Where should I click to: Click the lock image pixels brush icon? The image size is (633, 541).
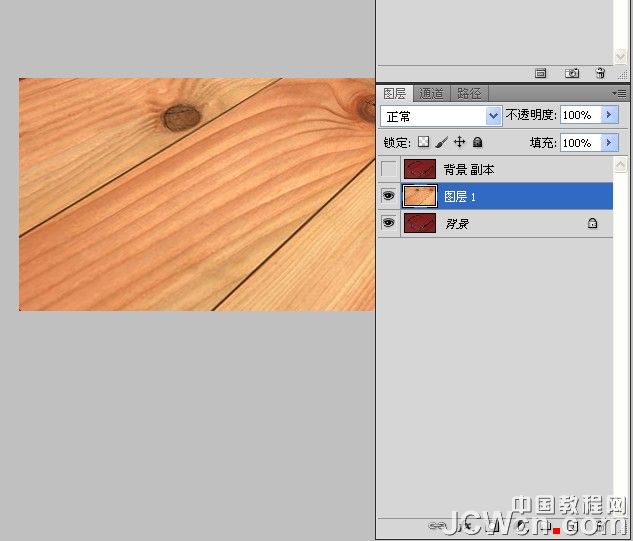click(x=442, y=142)
